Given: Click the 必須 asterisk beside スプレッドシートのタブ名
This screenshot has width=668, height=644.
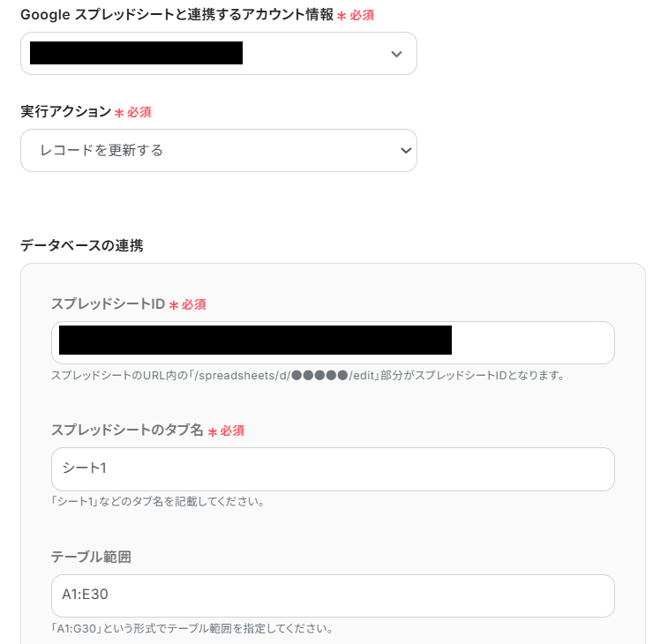Looking at the screenshot, I should point(212,431).
